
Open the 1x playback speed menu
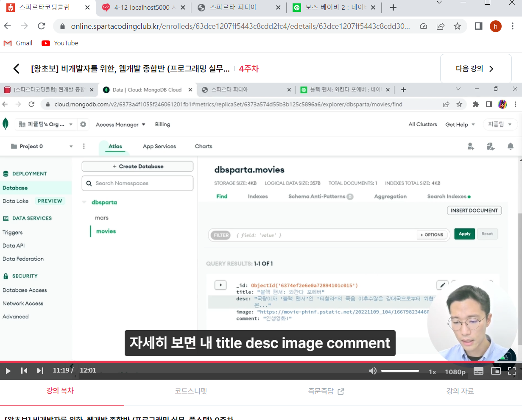[432, 372]
